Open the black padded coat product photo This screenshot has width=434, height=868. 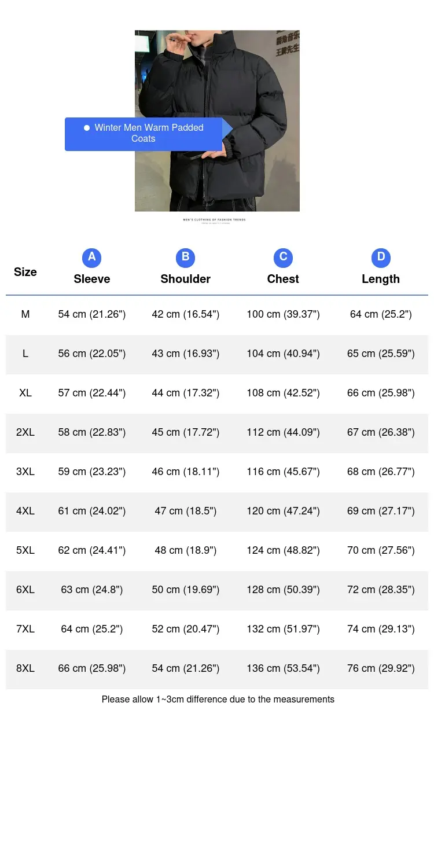(x=217, y=121)
